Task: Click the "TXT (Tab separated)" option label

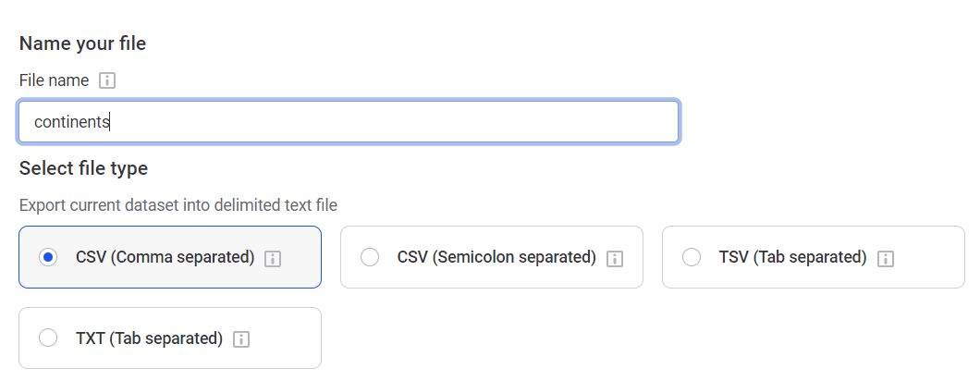Action: tap(149, 339)
